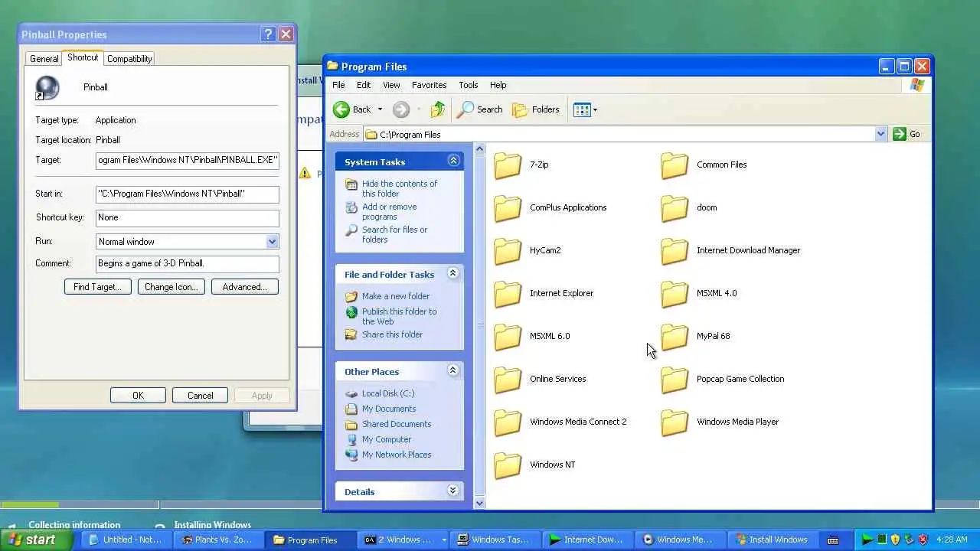Switch to the General tab
The width and height of the screenshot is (980, 551).
point(44,59)
